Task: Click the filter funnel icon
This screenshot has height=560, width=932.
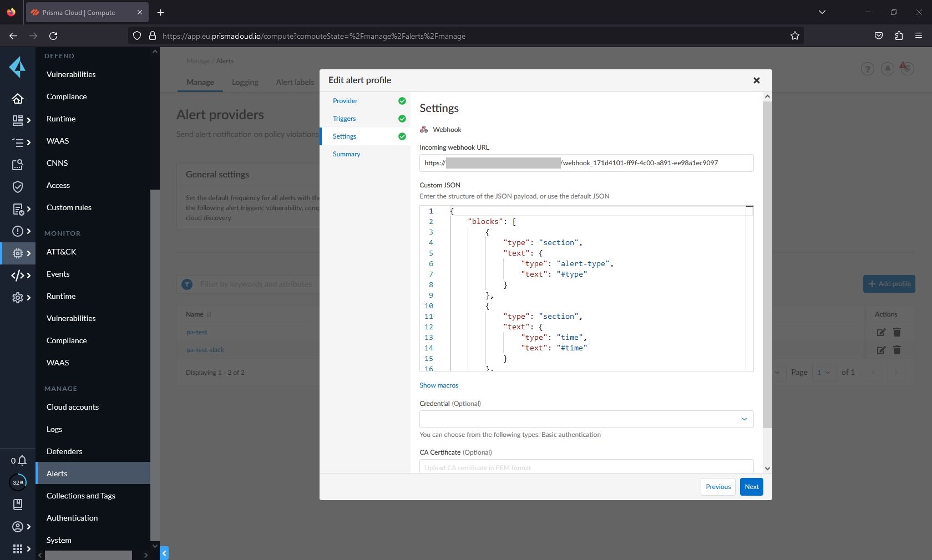Action: 187,284
